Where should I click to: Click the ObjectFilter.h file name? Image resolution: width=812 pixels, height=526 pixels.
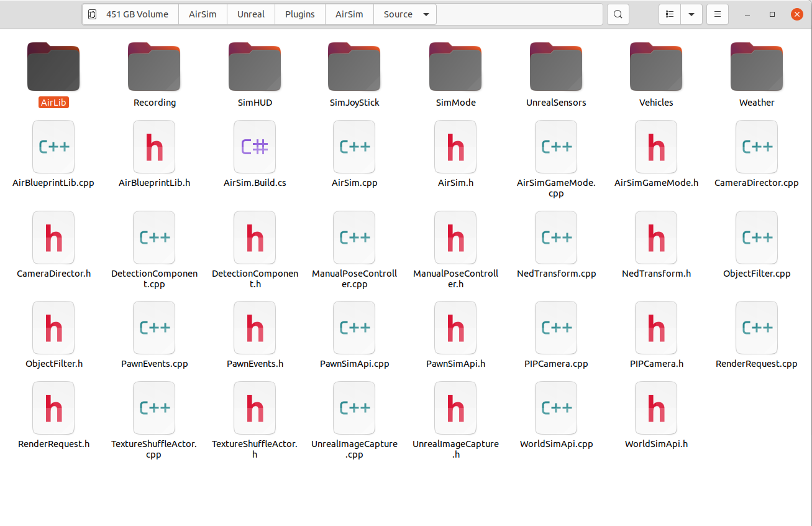[53, 364]
